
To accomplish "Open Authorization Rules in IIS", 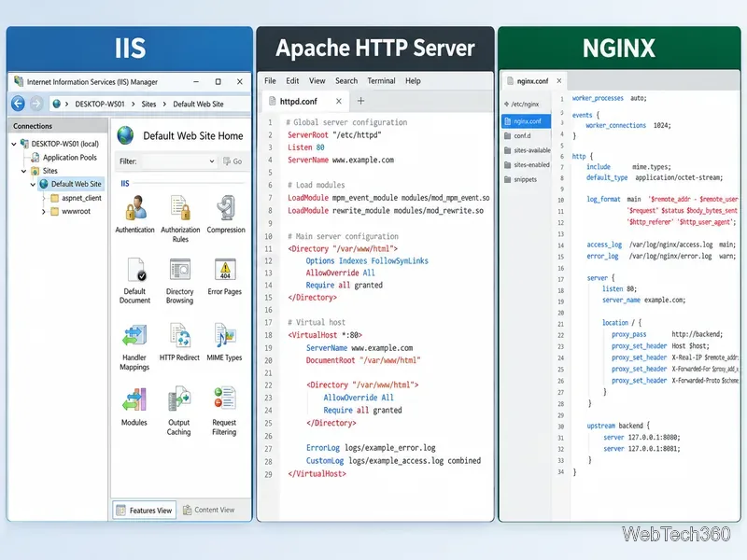I will [180, 218].
